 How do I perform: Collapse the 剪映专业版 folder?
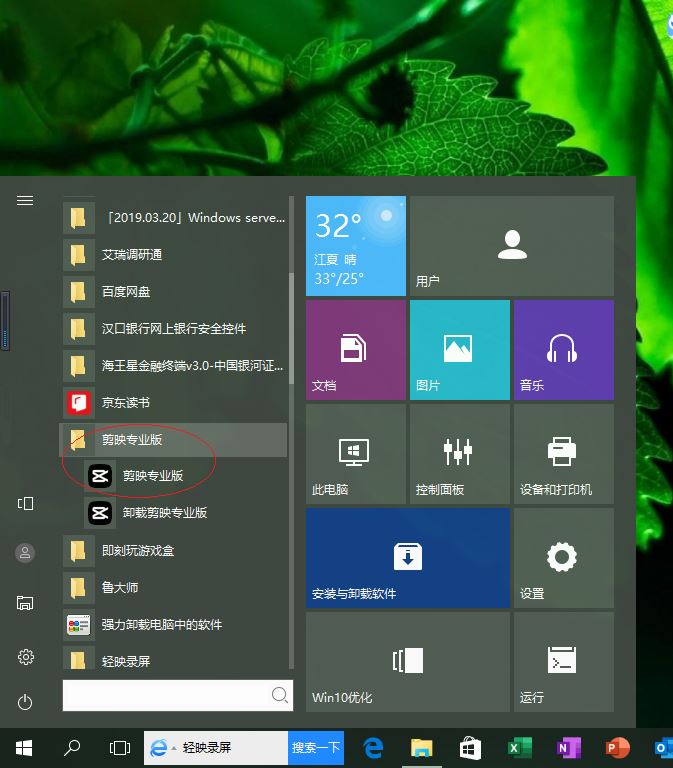click(x=173, y=440)
